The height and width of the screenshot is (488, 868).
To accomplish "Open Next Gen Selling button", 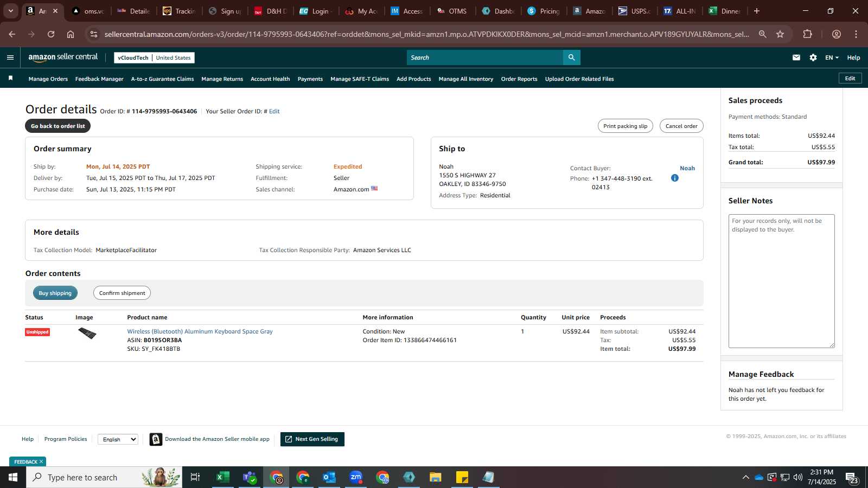I will tap(312, 439).
